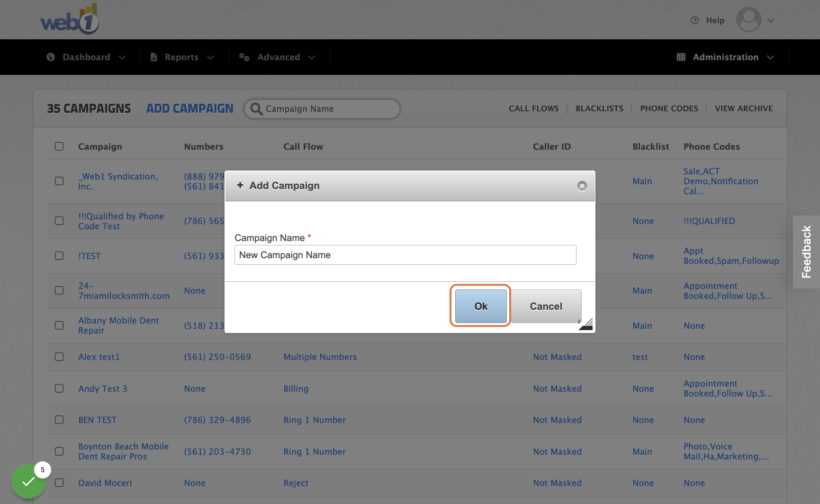
Task: Focus the Campaign Name search box
Action: pyautogui.click(x=322, y=109)
